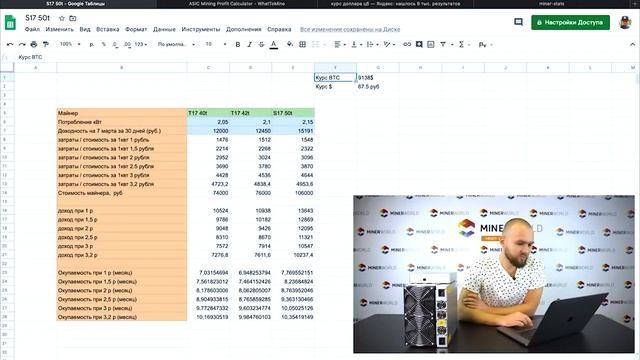Star the S17 50t document
The width and height of the screenshot is (640, 360).
click(62, 18)
